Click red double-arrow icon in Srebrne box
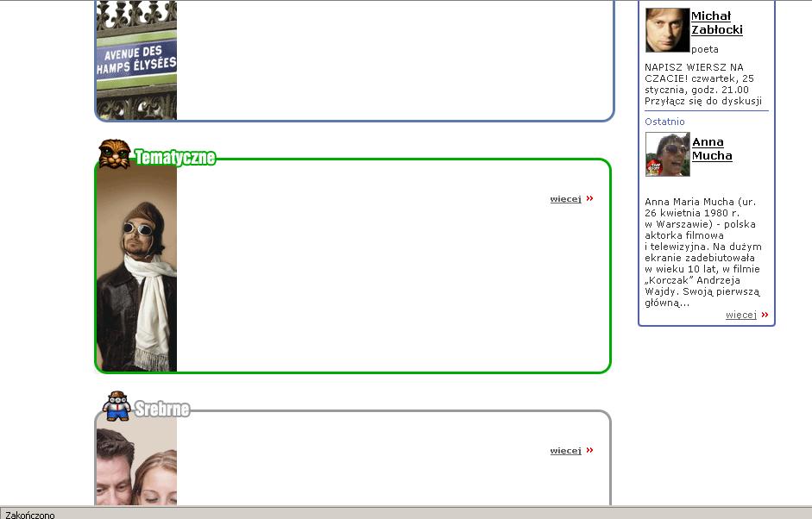 pyautogui.click(x=590, y=450)
